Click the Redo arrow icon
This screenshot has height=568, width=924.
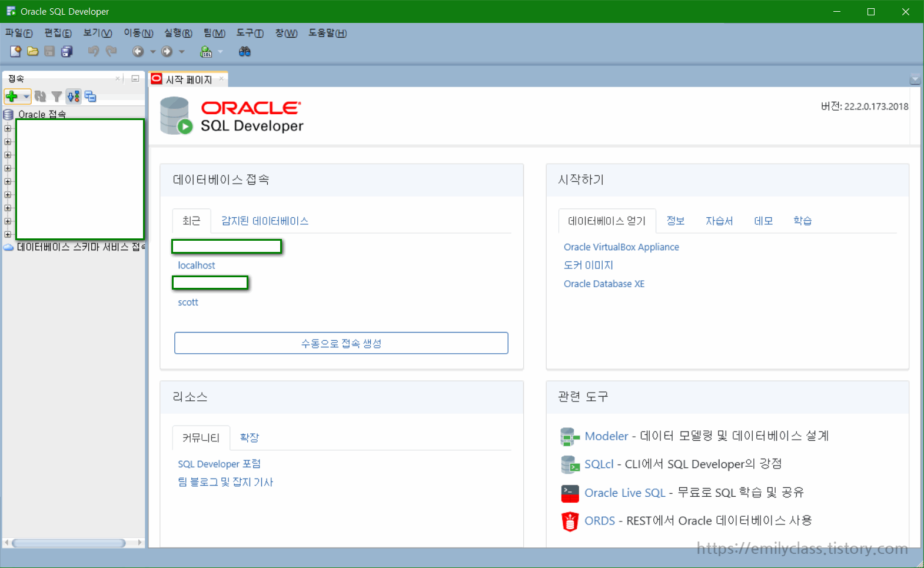click(111, 51)
